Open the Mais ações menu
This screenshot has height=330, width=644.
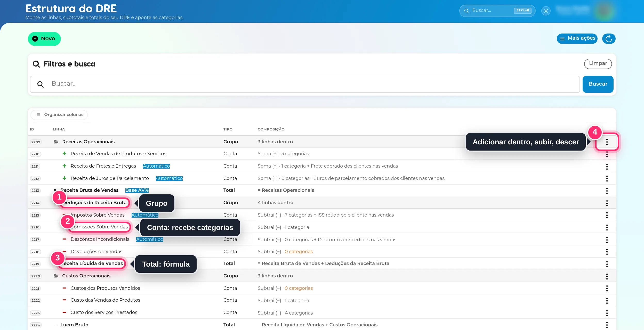pyautogui.click(x=577, y=38)
